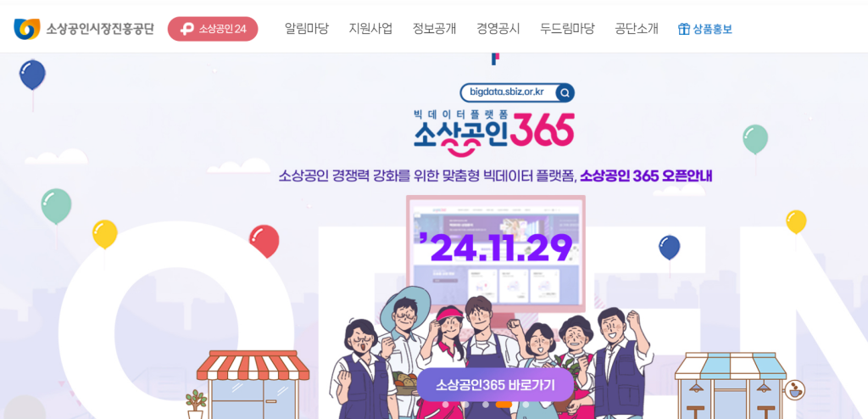
Task: Click the coffee cup sign on the blue shop
Action: pos(795,389)
